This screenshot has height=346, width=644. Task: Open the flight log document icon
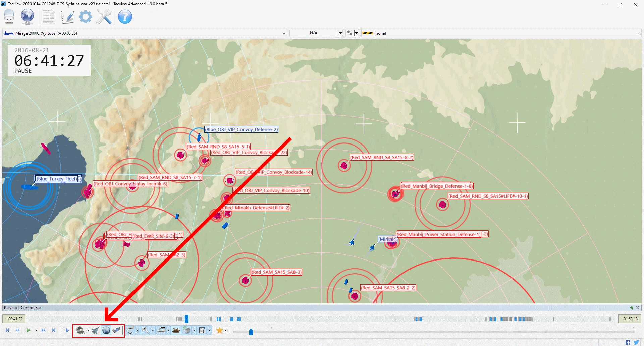tap(48, 17)
